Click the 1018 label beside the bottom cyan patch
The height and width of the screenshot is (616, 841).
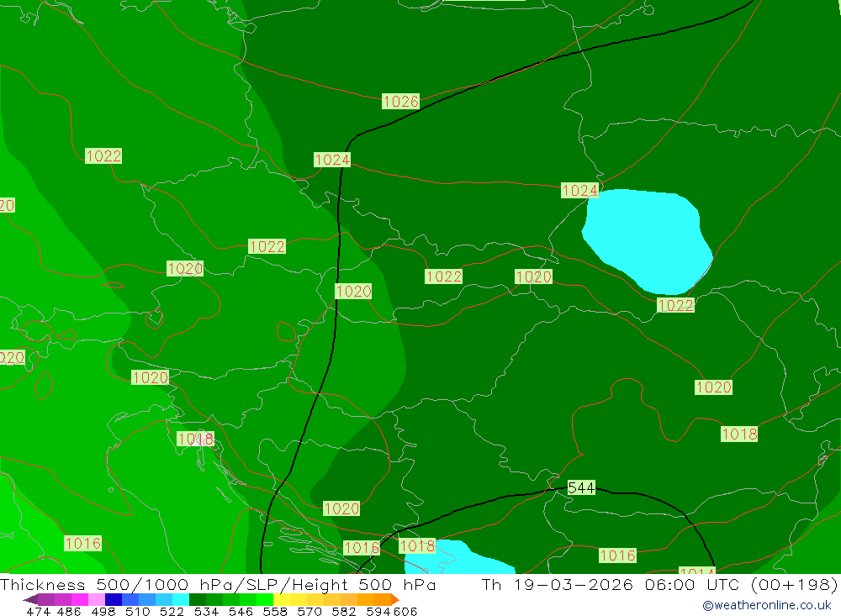[x=417, y=545]
